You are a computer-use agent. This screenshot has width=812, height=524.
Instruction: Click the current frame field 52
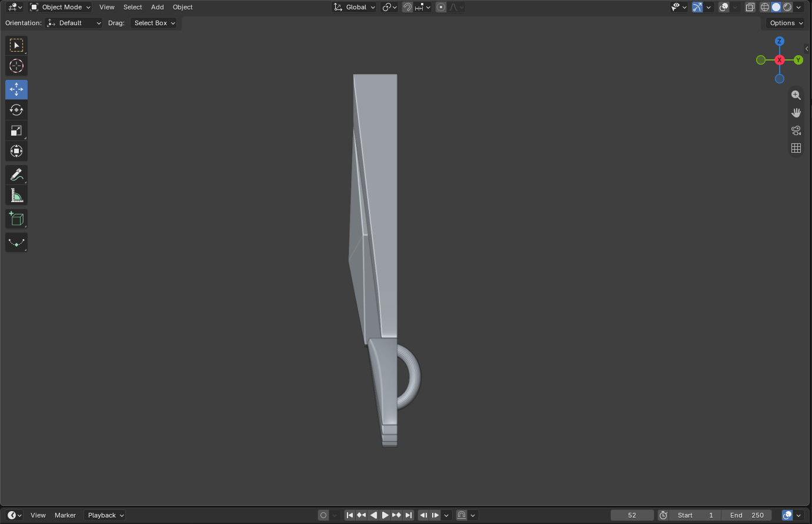(632, 515)
